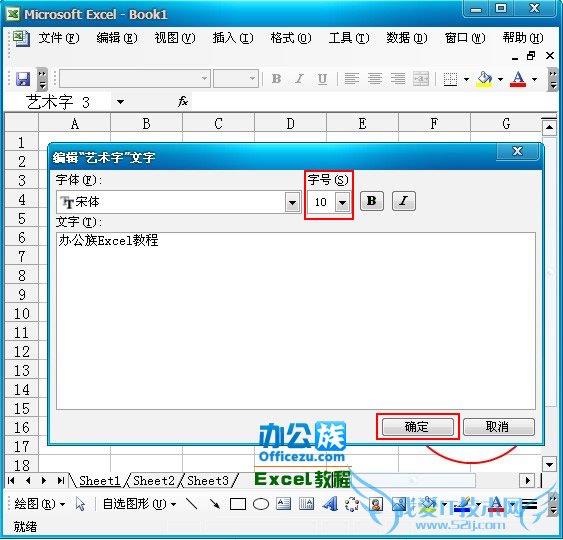Open the 字号 size dropdown showing 10
Viewport: 563px width, 540px height.
pyautogui.click(x=342, y=202)
